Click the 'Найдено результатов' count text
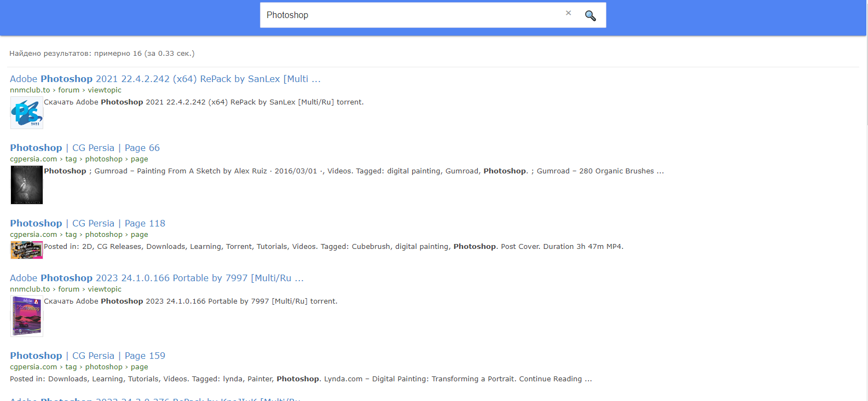 click(102, 54)
